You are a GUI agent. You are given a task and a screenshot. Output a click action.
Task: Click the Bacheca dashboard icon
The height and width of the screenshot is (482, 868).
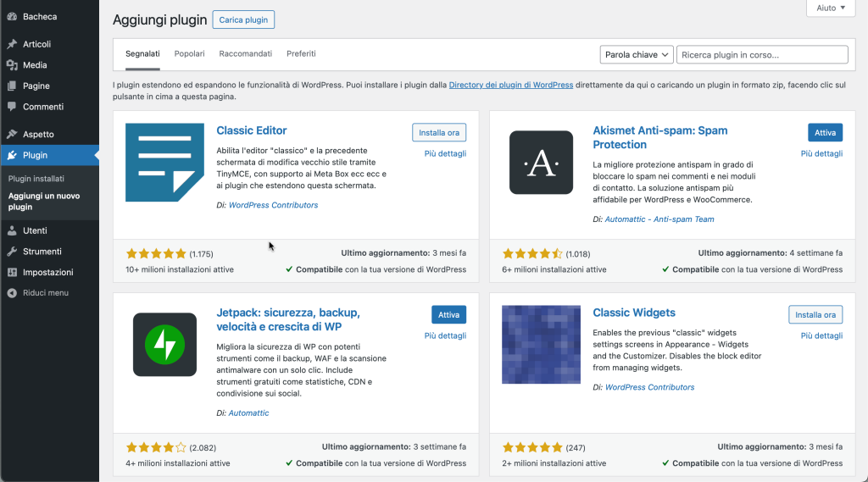pos(12,17)
